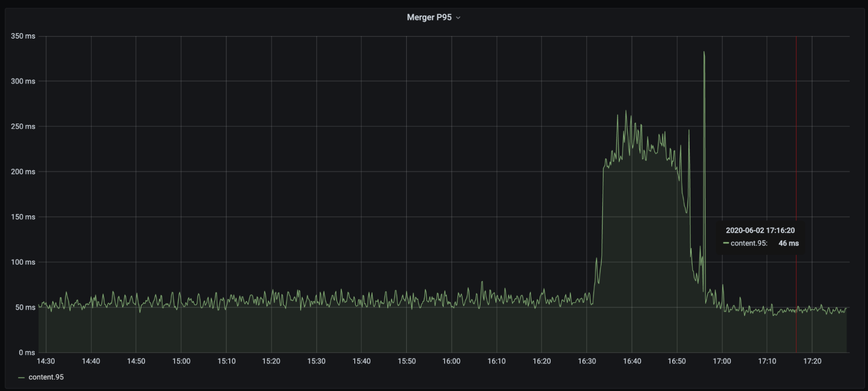Toggle the content.95 series in legend
868x391 pixels.
tap(46, 377)
